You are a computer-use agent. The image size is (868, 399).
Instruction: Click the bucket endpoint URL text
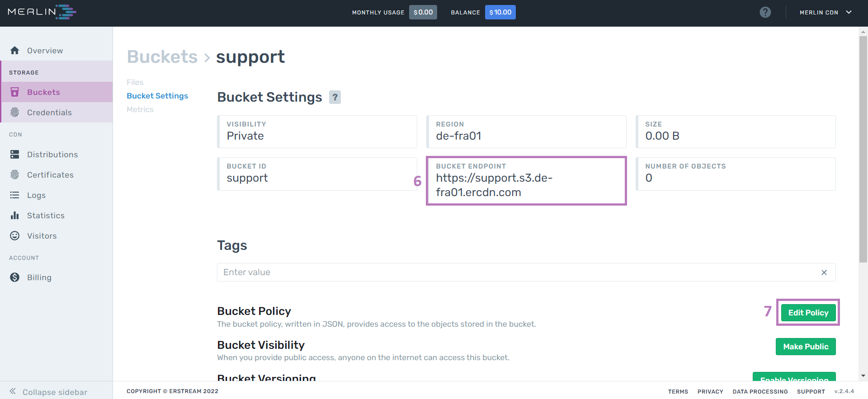point(494,185)
